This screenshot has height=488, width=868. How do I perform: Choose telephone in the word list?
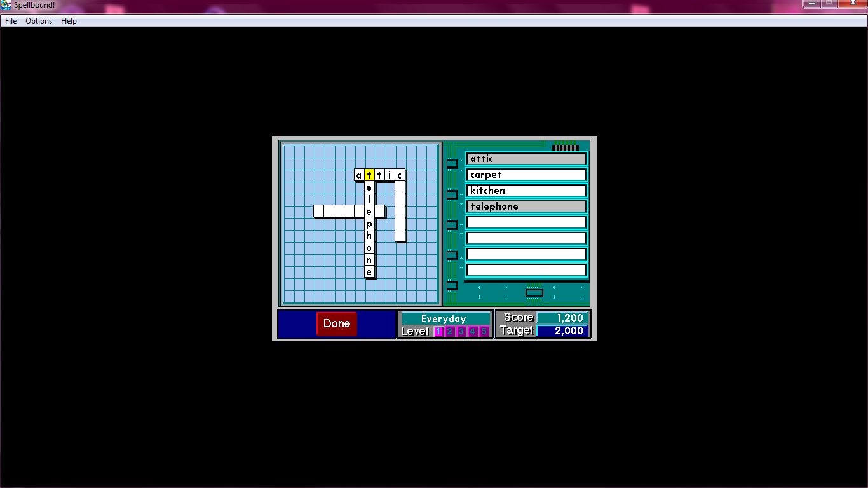[526, 207]
